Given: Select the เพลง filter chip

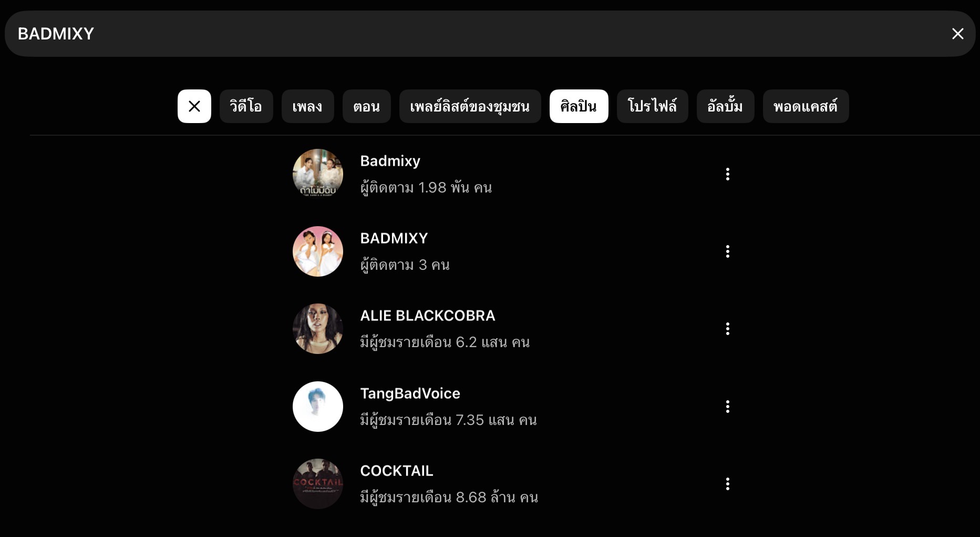Looking at the screenshot, I should [308, 106].
